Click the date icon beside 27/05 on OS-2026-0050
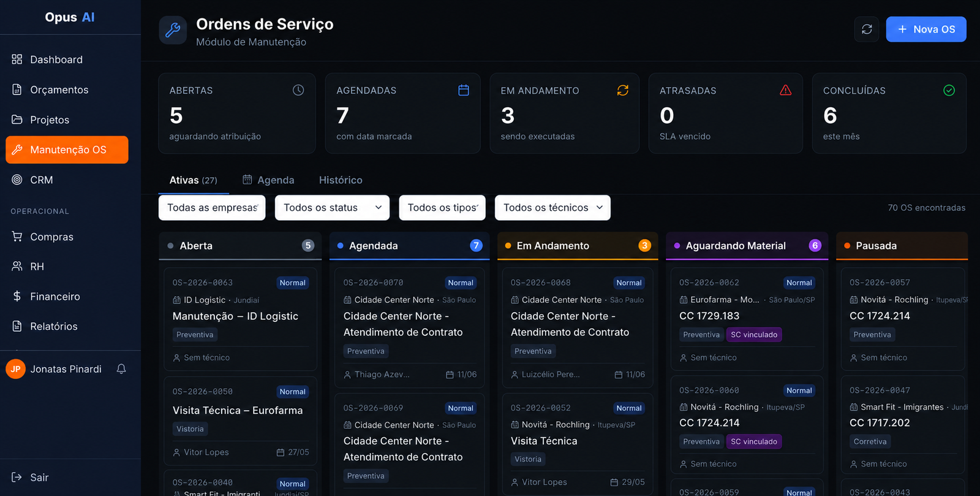The height and width of the screenshot is (496, 980). coord(281,452)
